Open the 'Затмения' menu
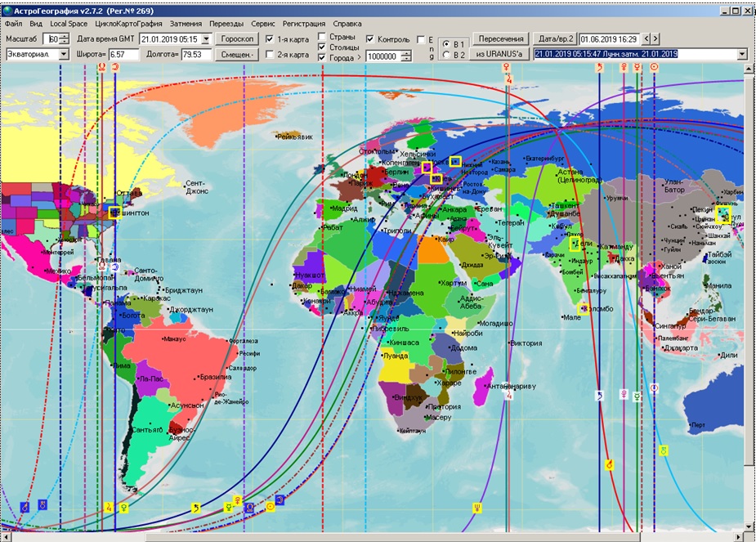The image size is (756, 542). (186, 24)
